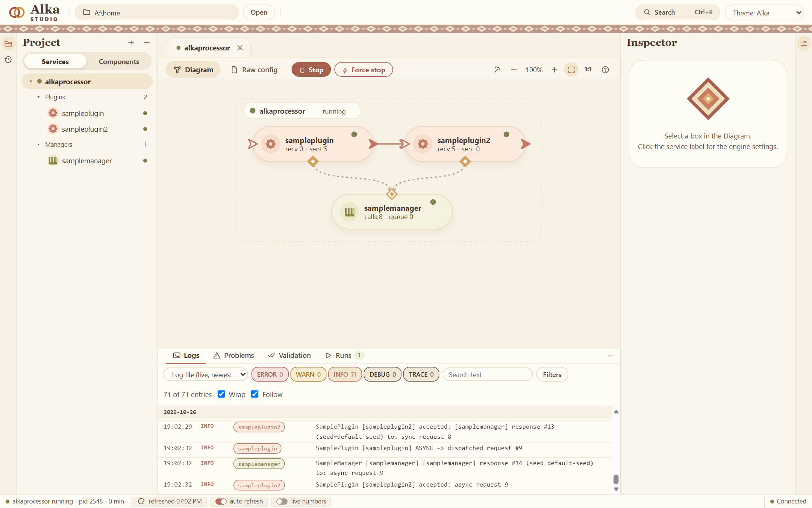The width and height of the screenshot is (812, 508).
Task: Zoom in with the plus icon
Action: (x=554, y=70)
